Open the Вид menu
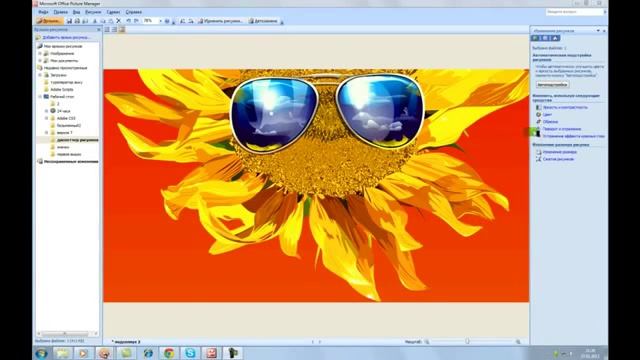 tap(76, 12)
